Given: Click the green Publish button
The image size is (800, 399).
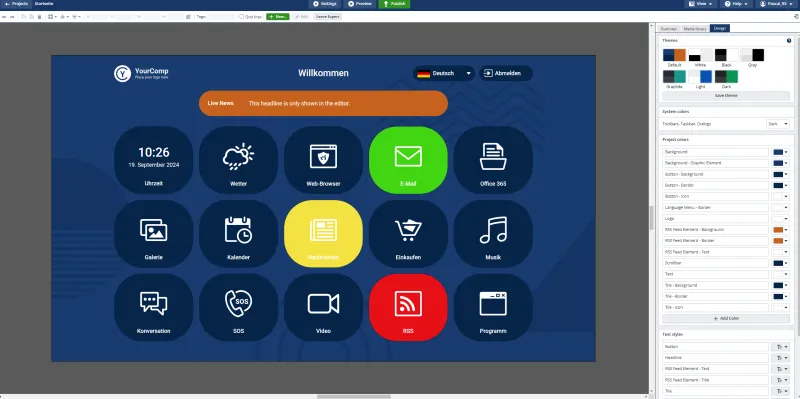Looking at the screenshot, I should click(394, 4).
